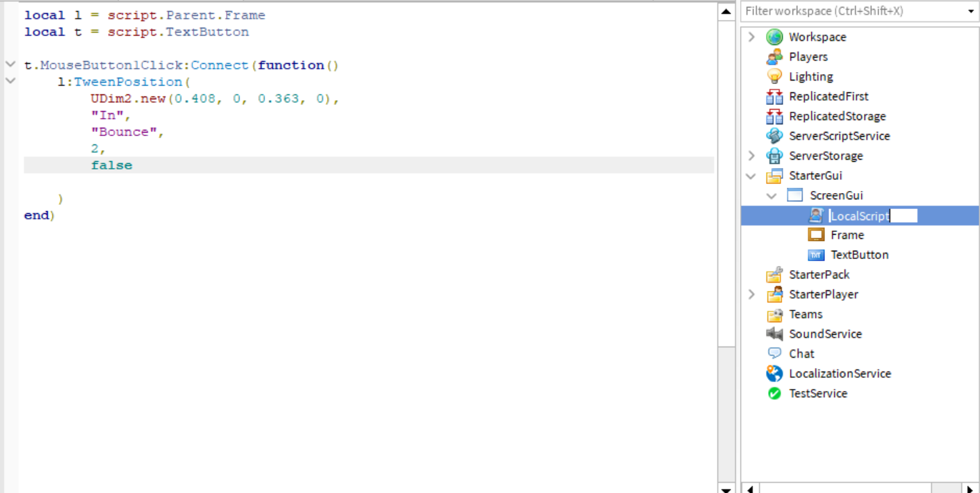
Task: Click the Workspace globe icon
Action: pyautogui.click(x=774, y=37)
